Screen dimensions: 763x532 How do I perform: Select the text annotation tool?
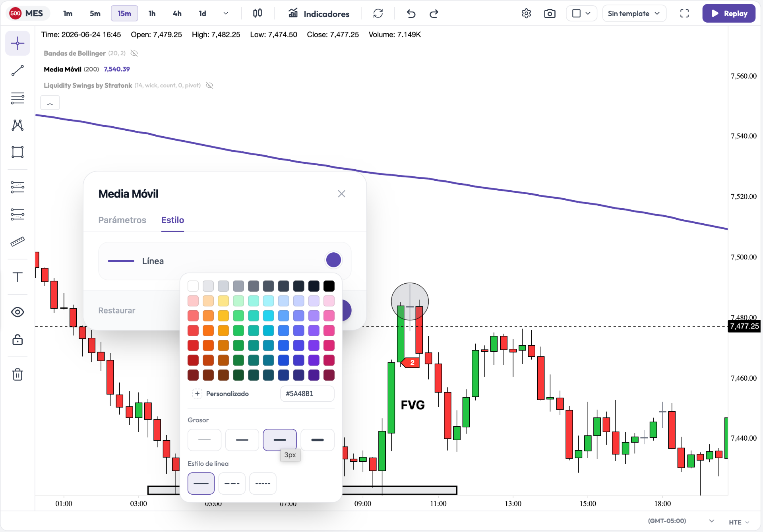pyautogui.click(x=17, y=277)
